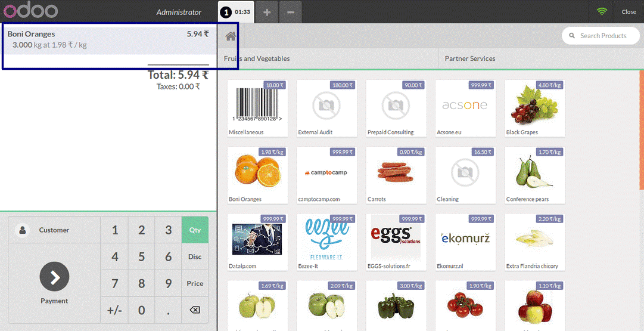Tap numpad digit 2
644x331 pixels.
coord(142,230)
